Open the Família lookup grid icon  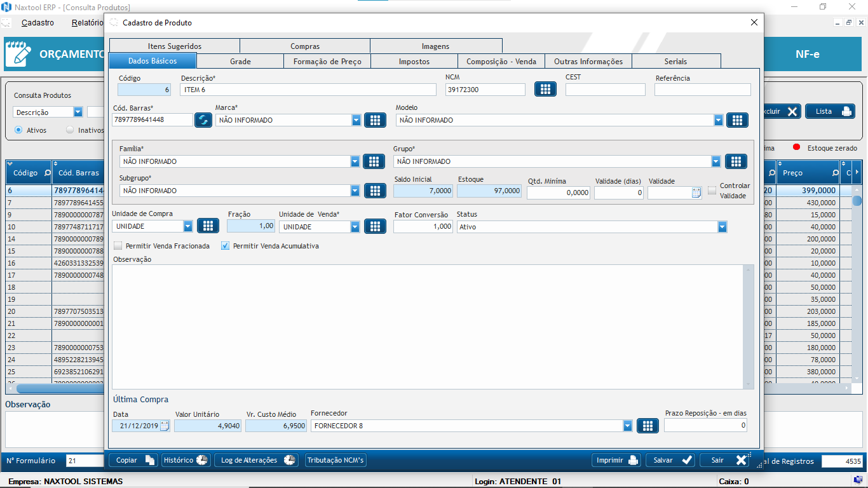tap(374, 161)
